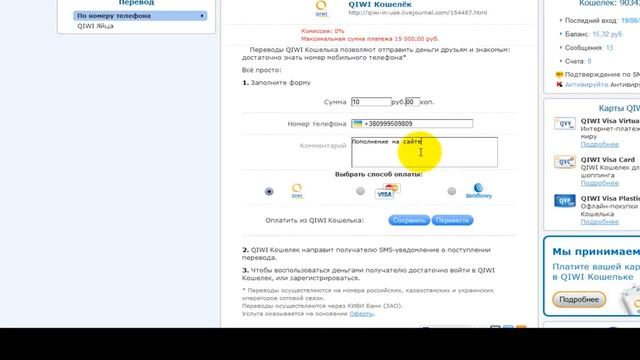
Task: Click the QIWI Visa Virtual title
Action: [x=610, y=121]
